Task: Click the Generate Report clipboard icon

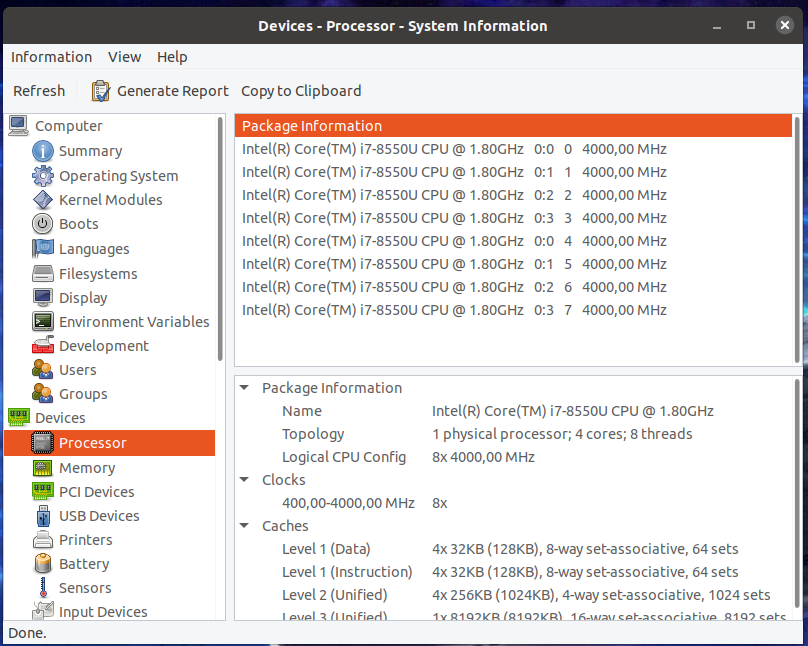Action: pos(101,91)
